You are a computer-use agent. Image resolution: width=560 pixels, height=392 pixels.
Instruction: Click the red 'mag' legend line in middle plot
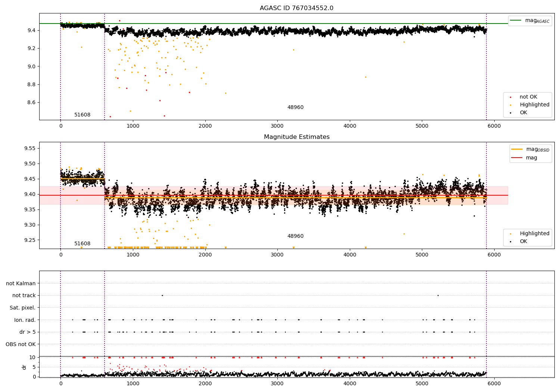click(517, 158)
